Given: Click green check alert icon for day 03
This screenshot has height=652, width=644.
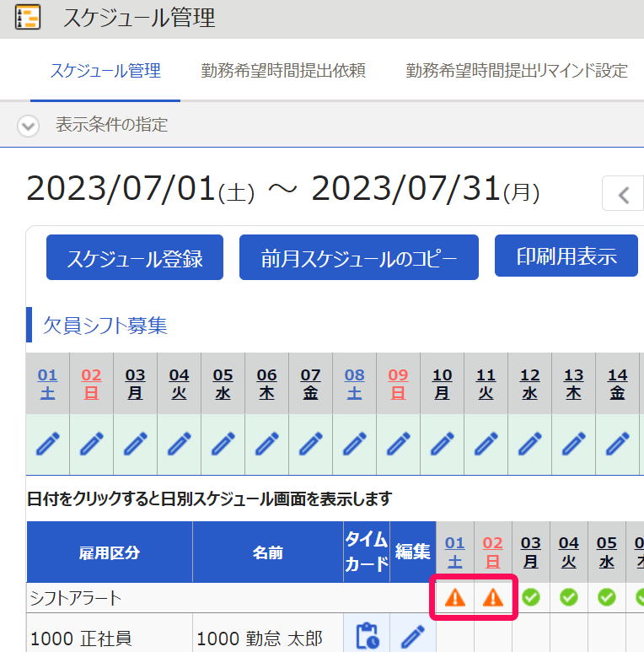Looking at the screenshot, I should pos(531,597).
